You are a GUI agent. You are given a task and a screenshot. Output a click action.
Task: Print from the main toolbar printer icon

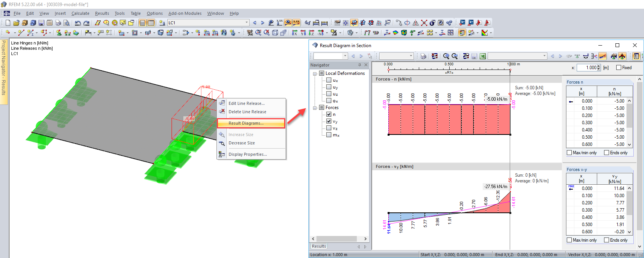click(58, 23)
